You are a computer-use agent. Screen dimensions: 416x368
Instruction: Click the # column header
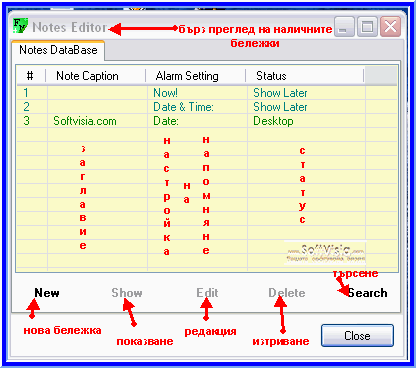click(30, 76)
